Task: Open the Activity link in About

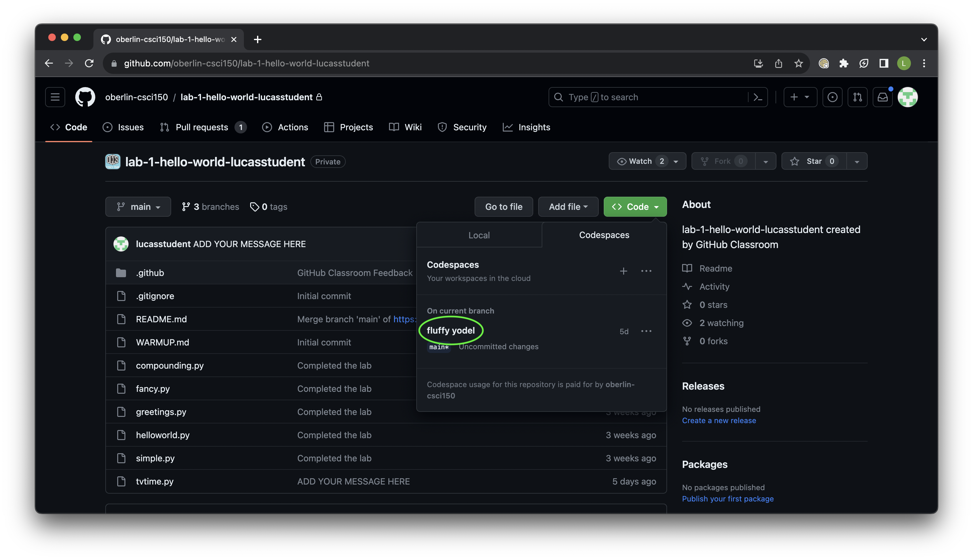Action: coord(706,287)
